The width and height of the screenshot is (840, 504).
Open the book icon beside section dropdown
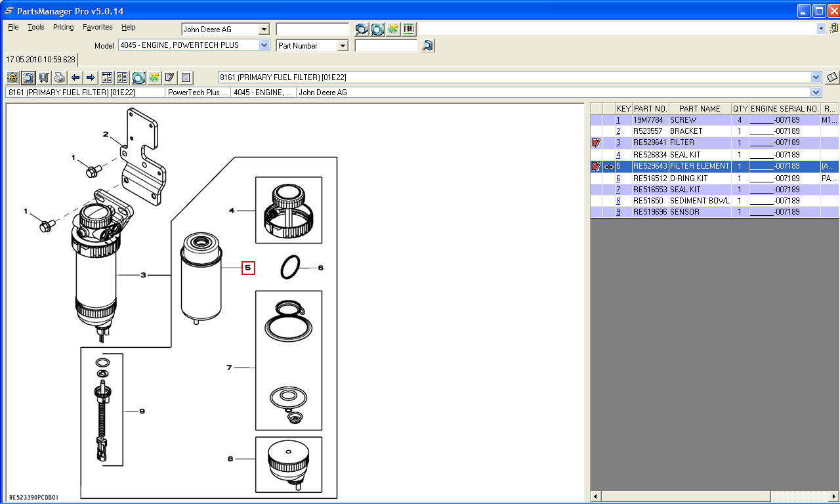832,77
